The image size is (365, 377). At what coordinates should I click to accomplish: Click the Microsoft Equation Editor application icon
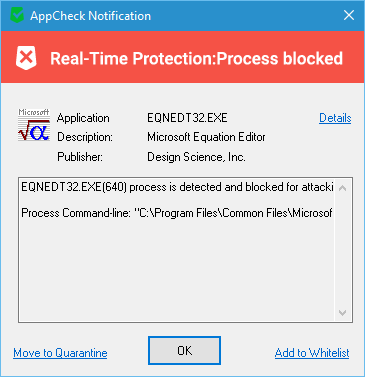pos(34,125)
